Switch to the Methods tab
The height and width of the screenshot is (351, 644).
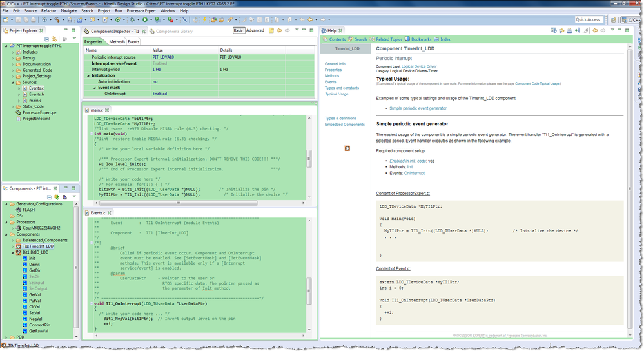pos(117,42)
